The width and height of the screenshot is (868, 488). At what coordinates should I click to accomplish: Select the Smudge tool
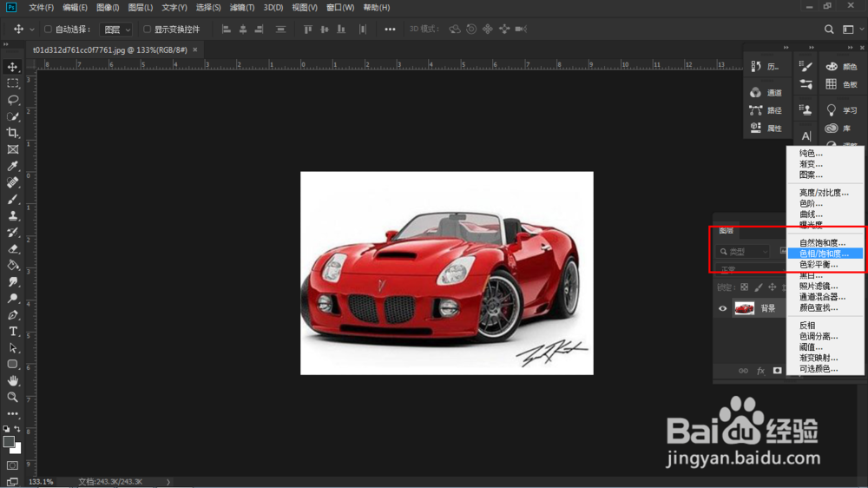coord(12,282)
